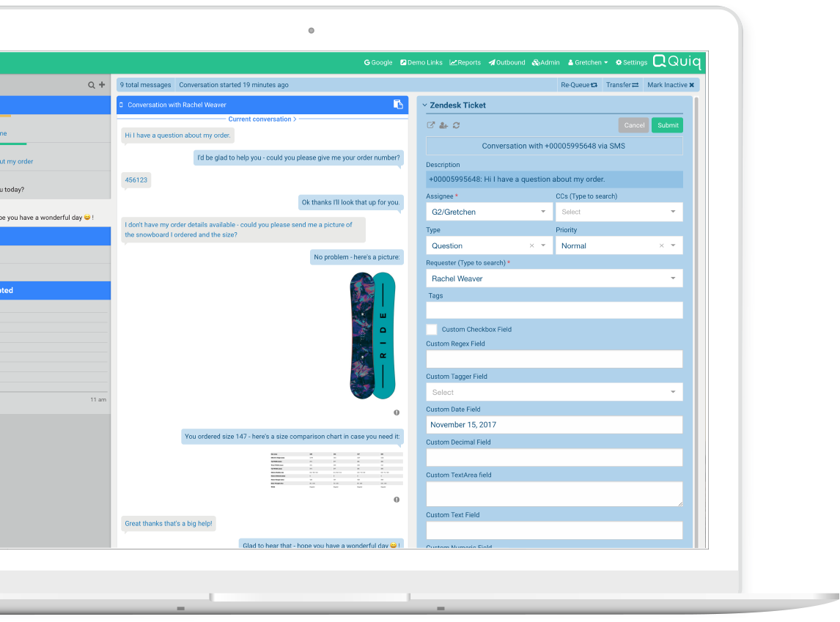Click the Quiq logo
This screenshot has height=622, width=840.
coord(677,62)
